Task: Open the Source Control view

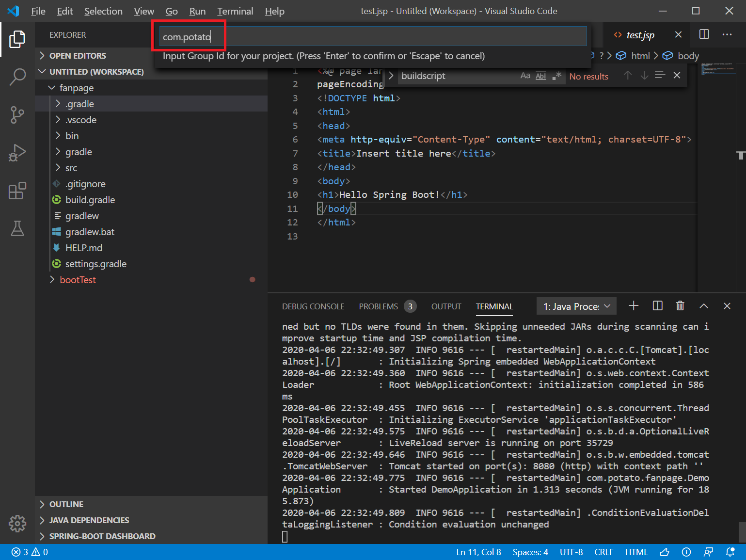Action: tap(17, 115)
